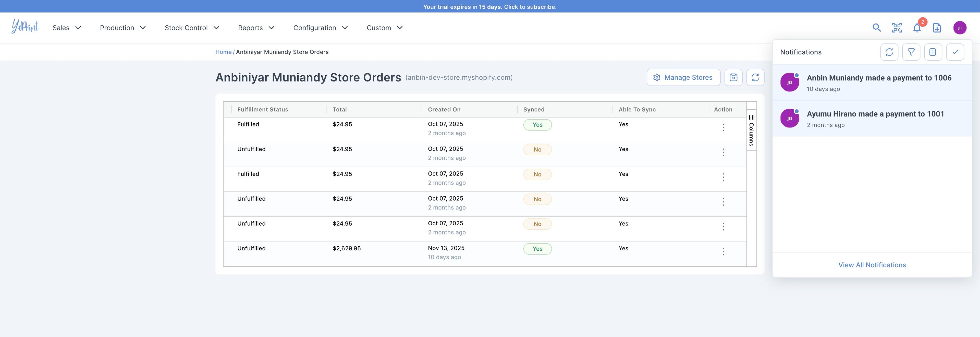Viewport: 980px width, 337px height.
Task: Click the new document plus icon
Action: pyautogui.click(x=937, y=28)
